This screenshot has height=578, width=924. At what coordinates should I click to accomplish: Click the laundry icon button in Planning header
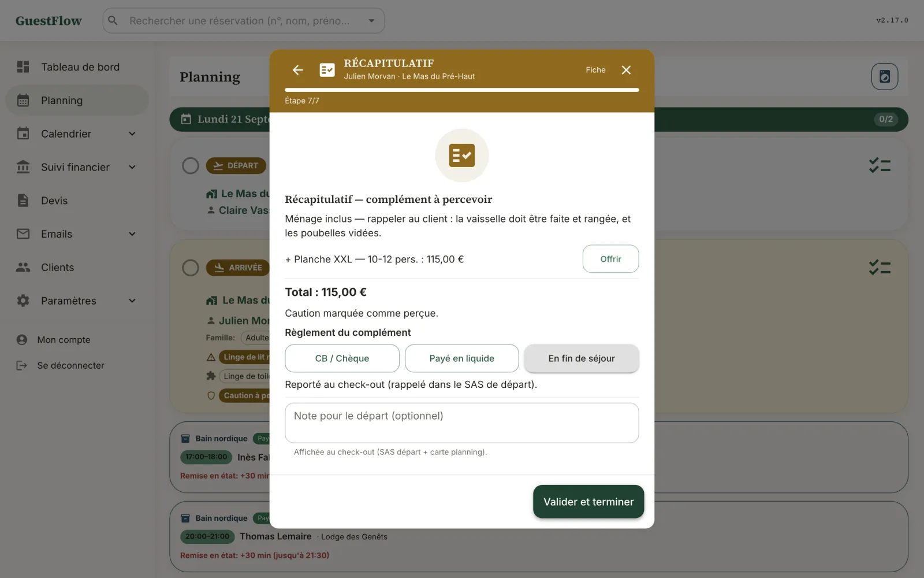coord(885,77)
